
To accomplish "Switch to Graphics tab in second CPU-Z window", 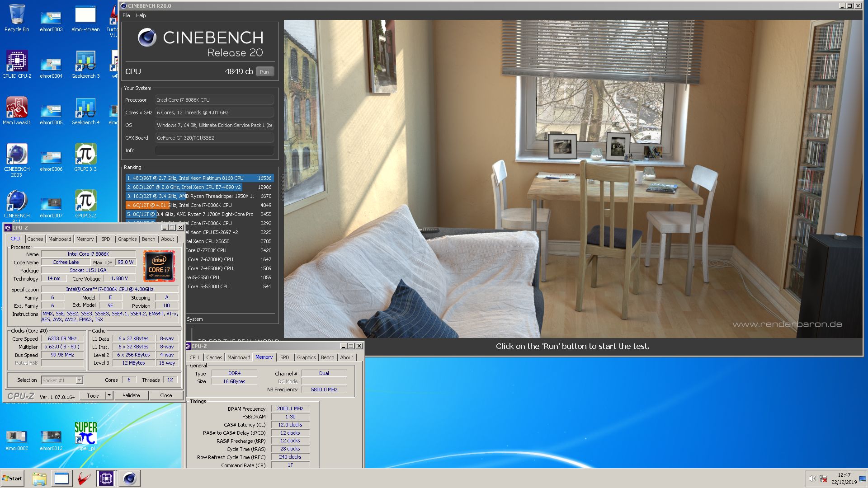I will [x=306, y=357].
